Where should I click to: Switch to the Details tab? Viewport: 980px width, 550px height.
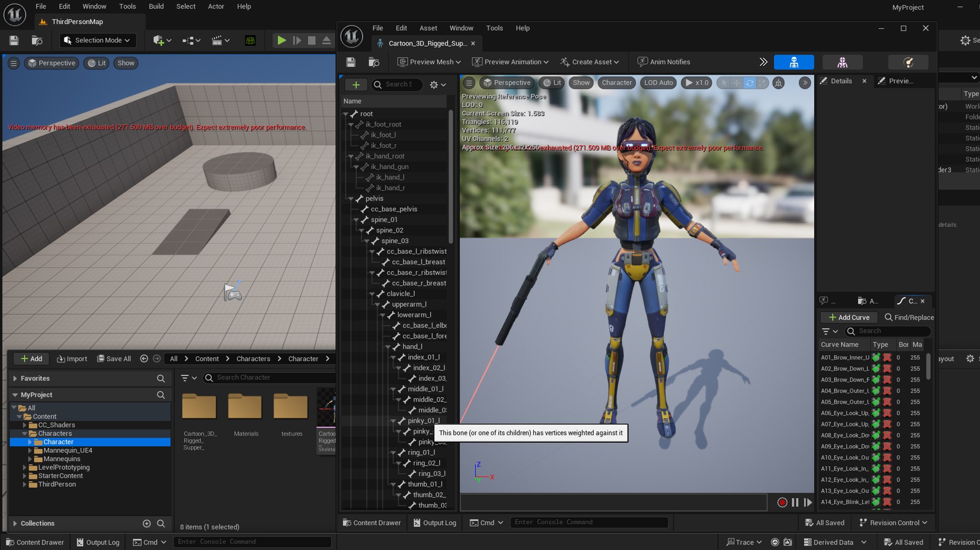coord(841,81)
